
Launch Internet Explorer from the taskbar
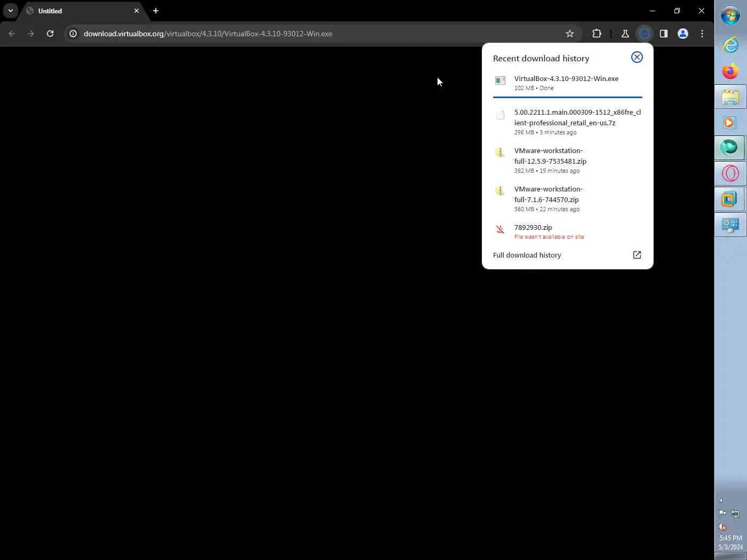pyautogui.click(x=730, y=45)
